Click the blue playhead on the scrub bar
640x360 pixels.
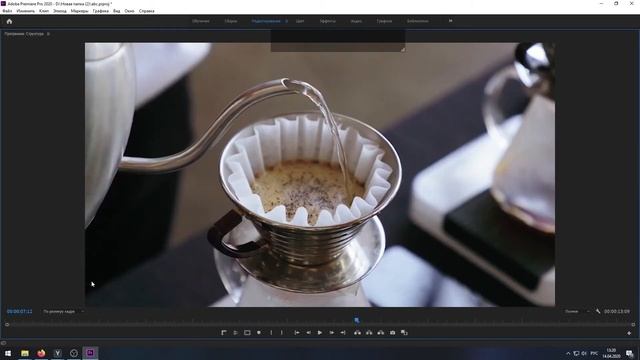coord(357,320)
